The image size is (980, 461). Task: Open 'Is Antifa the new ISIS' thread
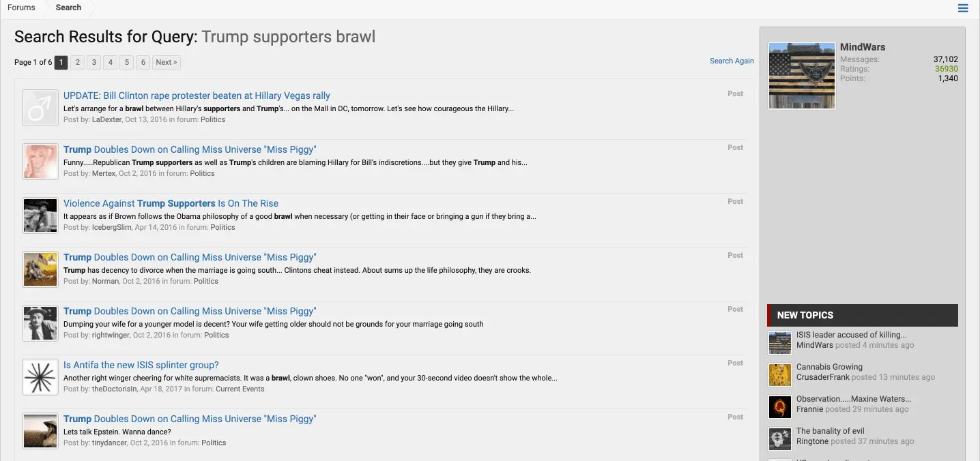point(141,366)
